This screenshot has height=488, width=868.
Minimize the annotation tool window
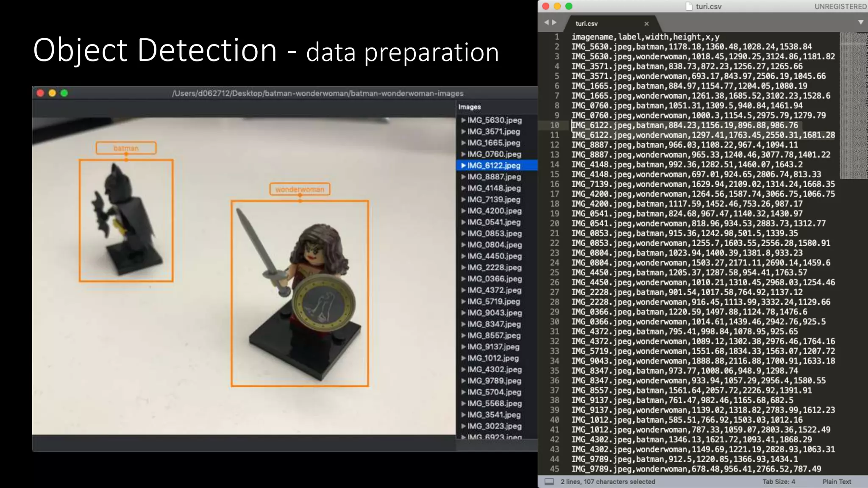(52, 93)
